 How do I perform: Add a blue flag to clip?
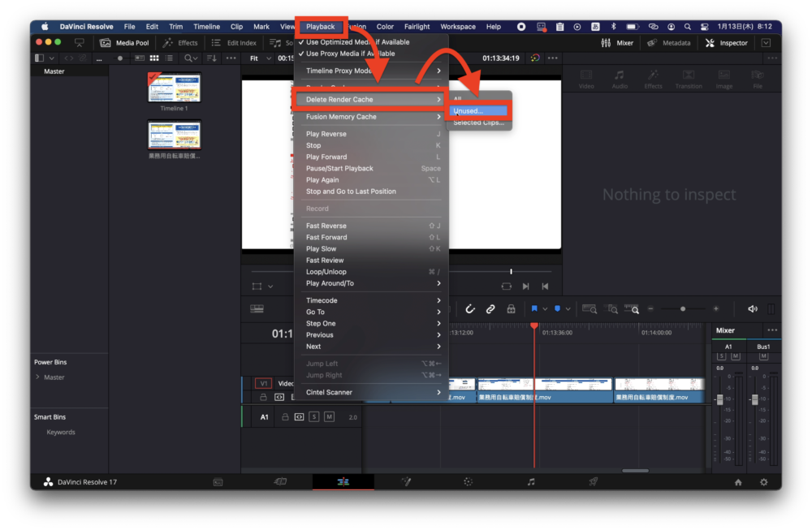(x=534, y=308)
